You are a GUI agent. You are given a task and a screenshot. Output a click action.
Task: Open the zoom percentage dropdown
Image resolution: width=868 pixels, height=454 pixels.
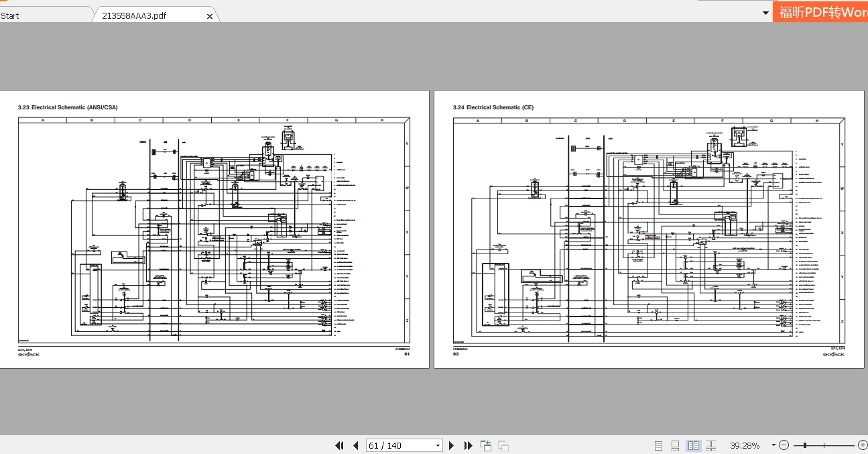pyautogui.click(x=773, y=445)
